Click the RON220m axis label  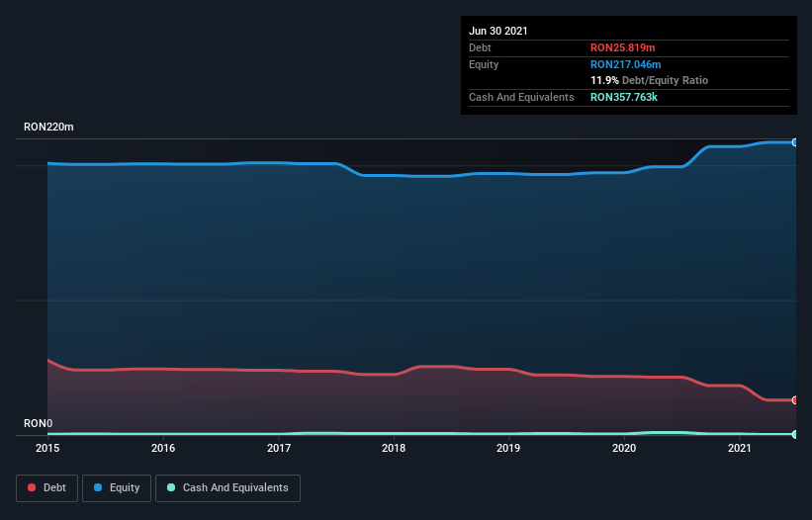click(x=48, y=127)
